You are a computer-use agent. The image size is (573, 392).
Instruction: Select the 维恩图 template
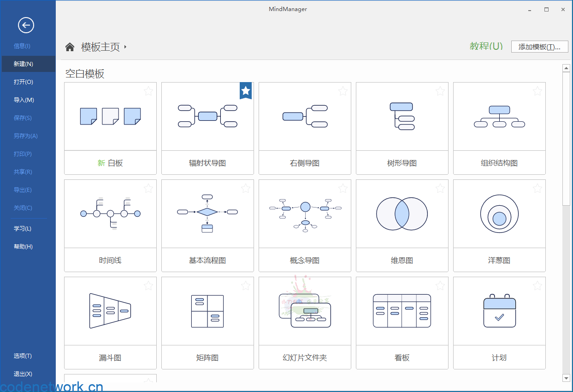[x=402, y=214]
